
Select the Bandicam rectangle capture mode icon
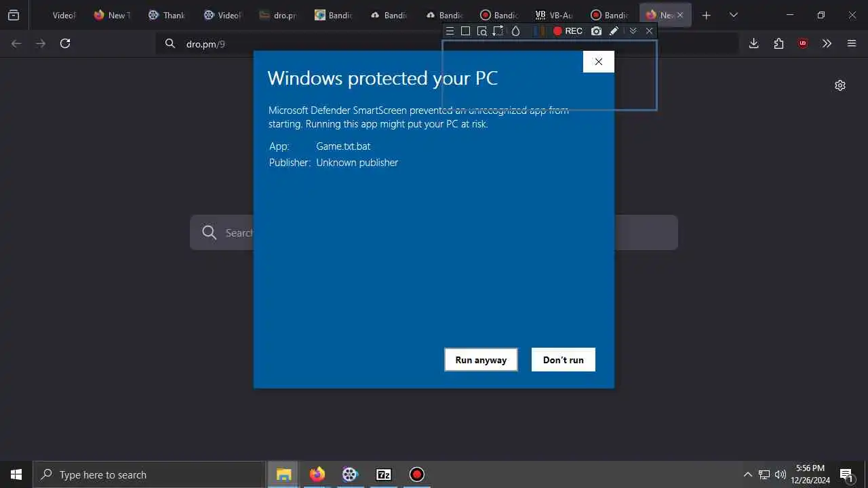tap(465, 31)
